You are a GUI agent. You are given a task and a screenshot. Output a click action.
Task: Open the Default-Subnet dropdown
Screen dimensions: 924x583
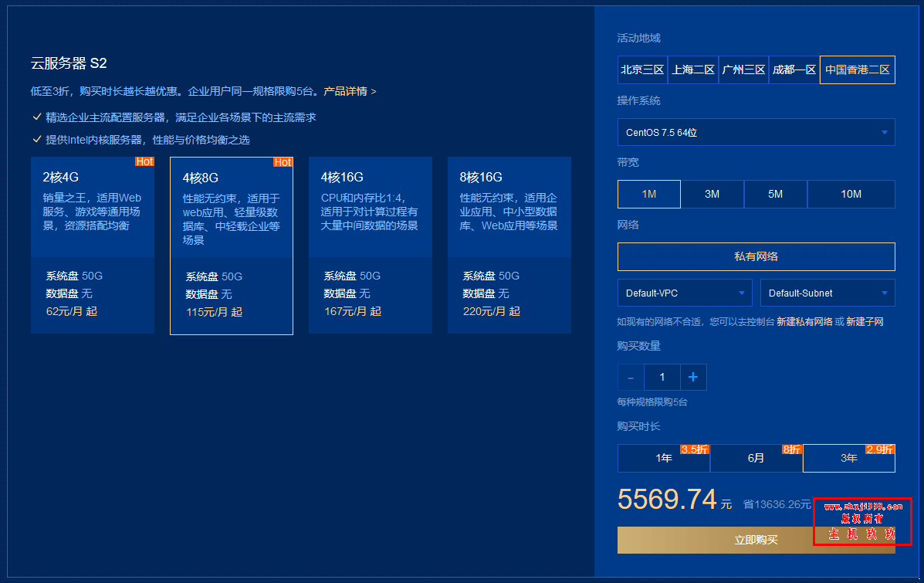pyautogui.click(x=828, y=293)
